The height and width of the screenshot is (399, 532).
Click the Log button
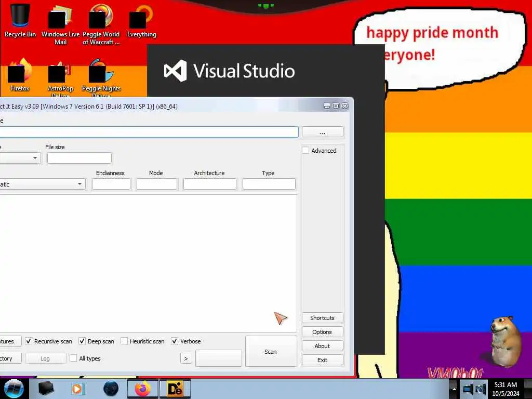(x=46, y=358)
